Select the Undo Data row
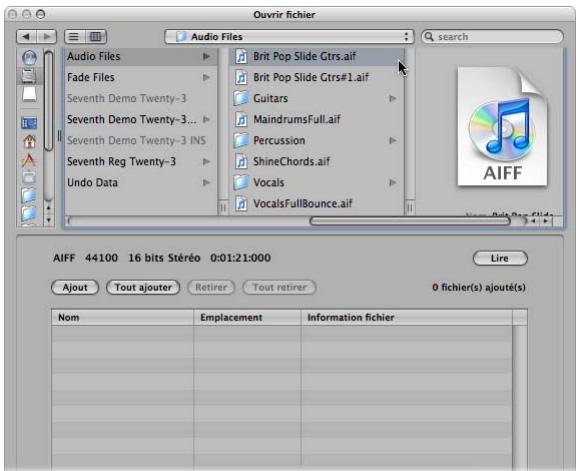 (141, 183)
